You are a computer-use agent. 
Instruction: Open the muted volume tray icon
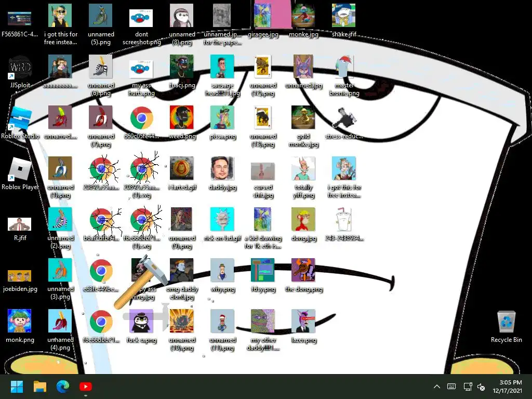pos(481,387)
